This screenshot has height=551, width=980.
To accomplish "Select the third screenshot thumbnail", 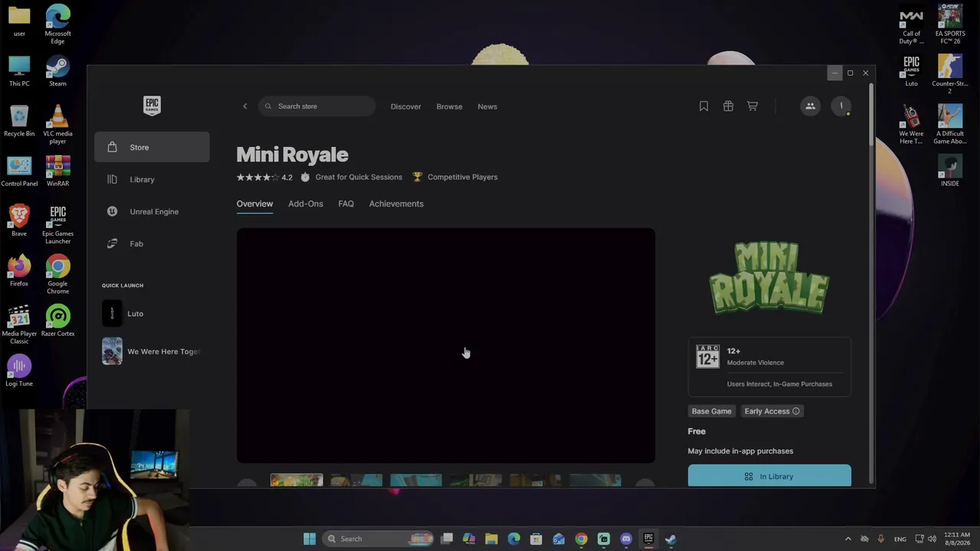I will pyautogui.click(x=416, y=480).
